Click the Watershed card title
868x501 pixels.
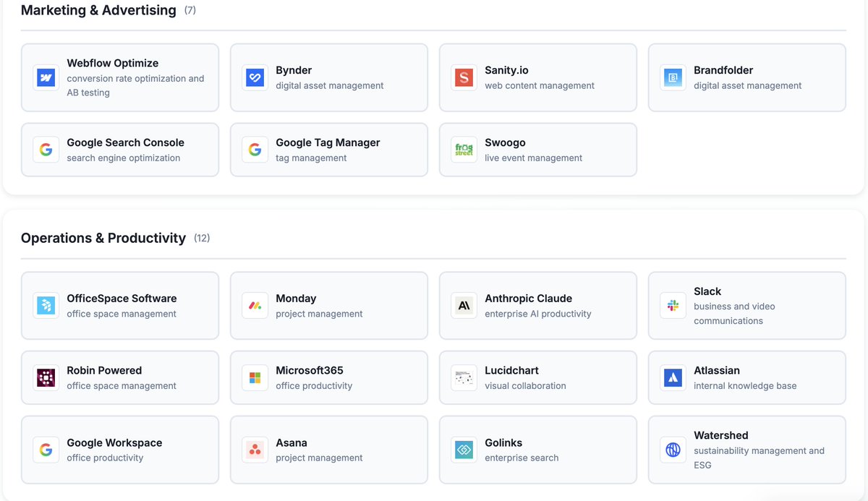tap(721, 435)
